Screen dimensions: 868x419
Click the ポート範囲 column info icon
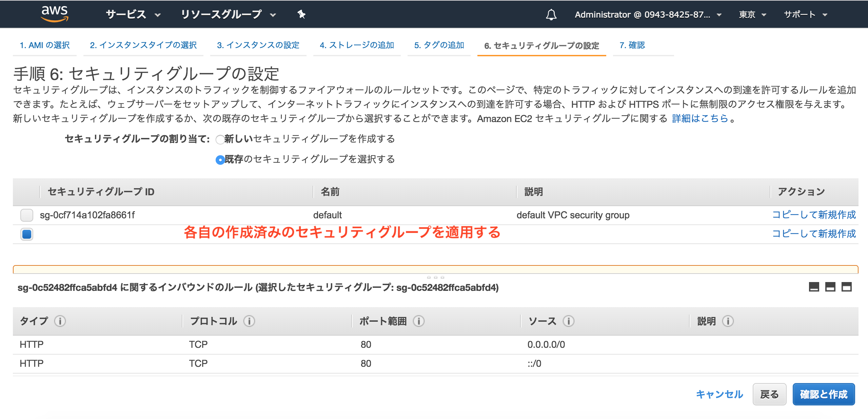[419, 321]
